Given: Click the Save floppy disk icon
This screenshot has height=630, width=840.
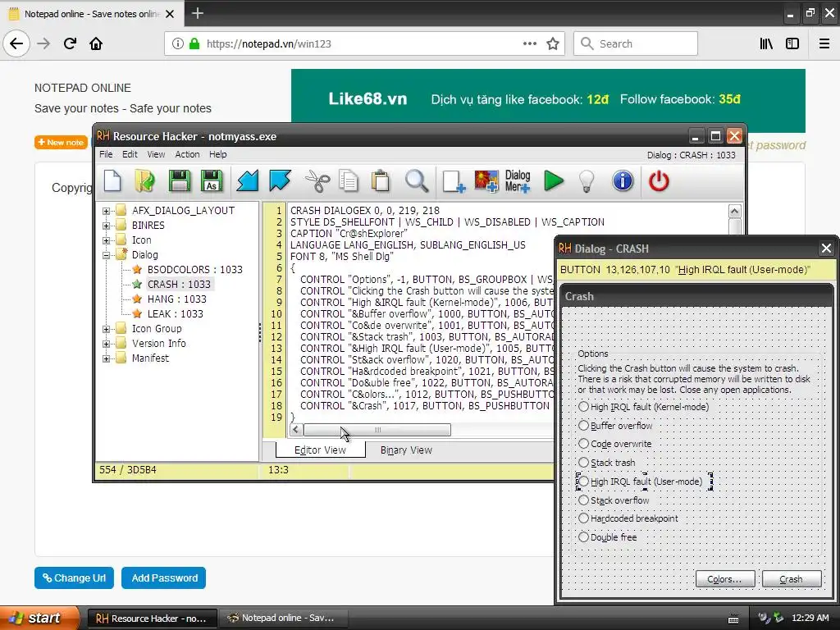Looking at the screenshot, I should pyautogui.click(x=180, y=181).
